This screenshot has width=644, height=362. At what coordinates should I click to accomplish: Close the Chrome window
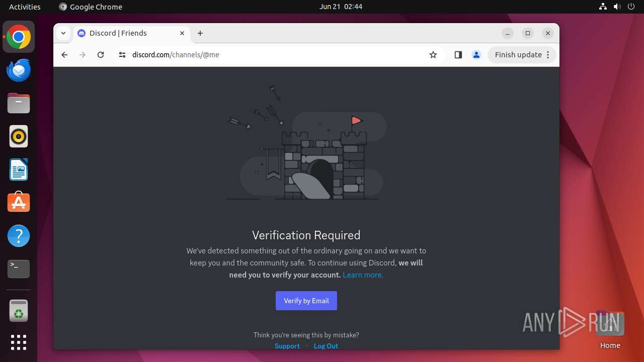pyautogui.click(x=548, y=33)
